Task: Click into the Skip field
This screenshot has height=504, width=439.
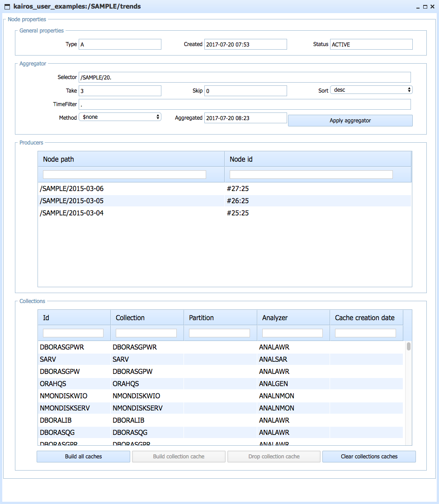Action: [x=245, y=91]
